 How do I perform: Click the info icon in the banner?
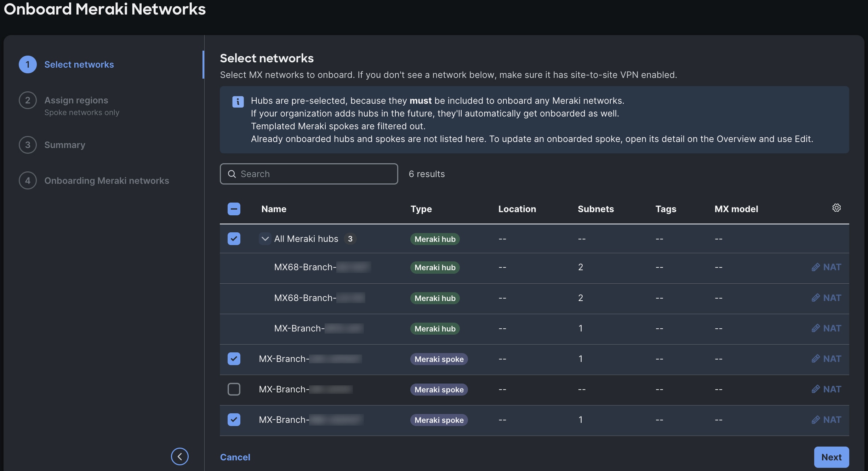click(x=238, y=102)
